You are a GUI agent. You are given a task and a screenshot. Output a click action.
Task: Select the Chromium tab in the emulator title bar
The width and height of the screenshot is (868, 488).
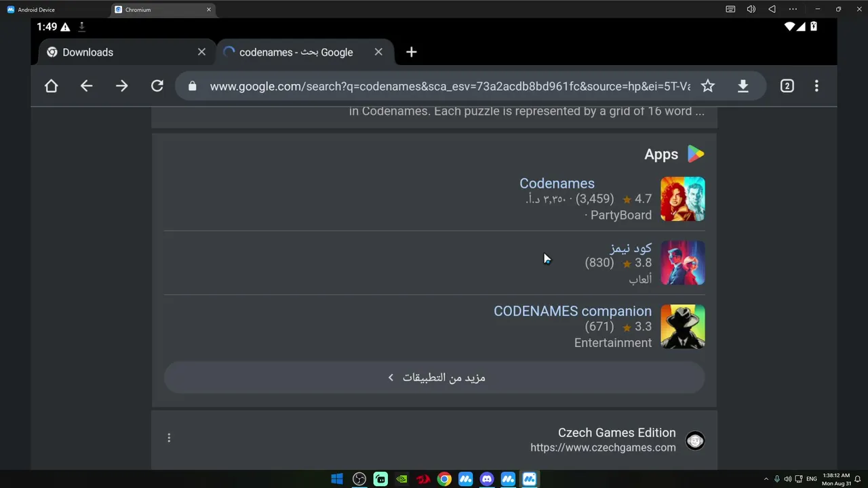163,9
